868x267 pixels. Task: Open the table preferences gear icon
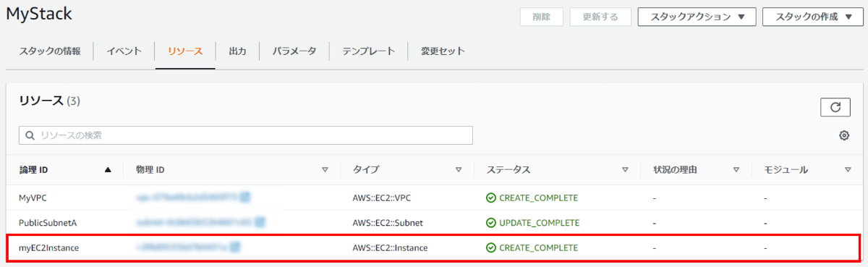pyautogui.click(x=844, y=135)
